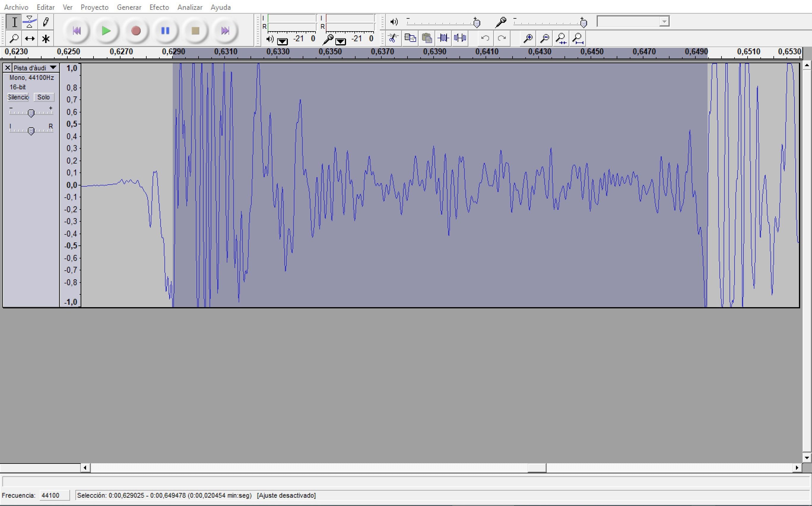Open the Efecto menu
Viewport: 812px width, 506px height.
159,7
